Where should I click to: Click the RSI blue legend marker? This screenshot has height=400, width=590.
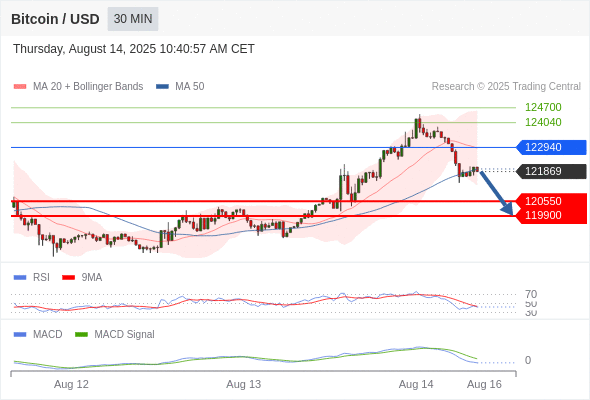pyautogui.click(x=20, y=277)
